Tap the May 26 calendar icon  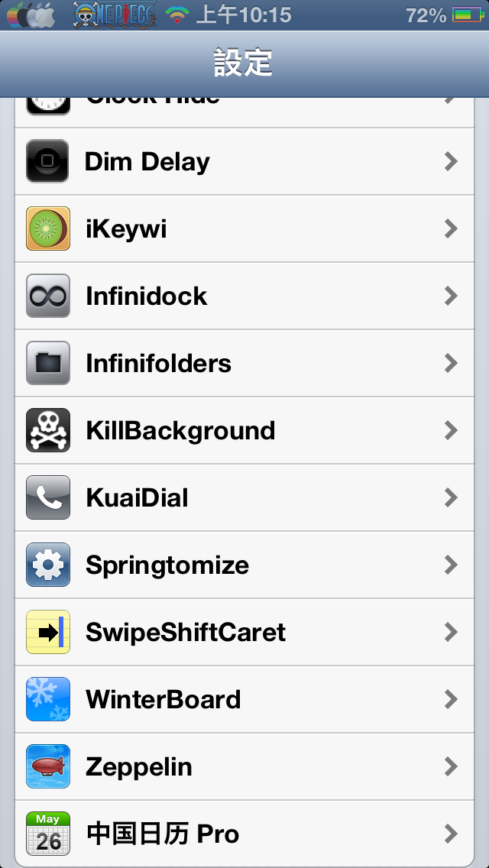(x=47, y=834)
